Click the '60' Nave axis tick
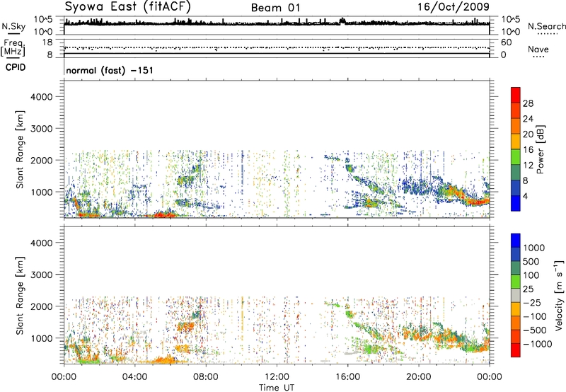 coord(507,42)
